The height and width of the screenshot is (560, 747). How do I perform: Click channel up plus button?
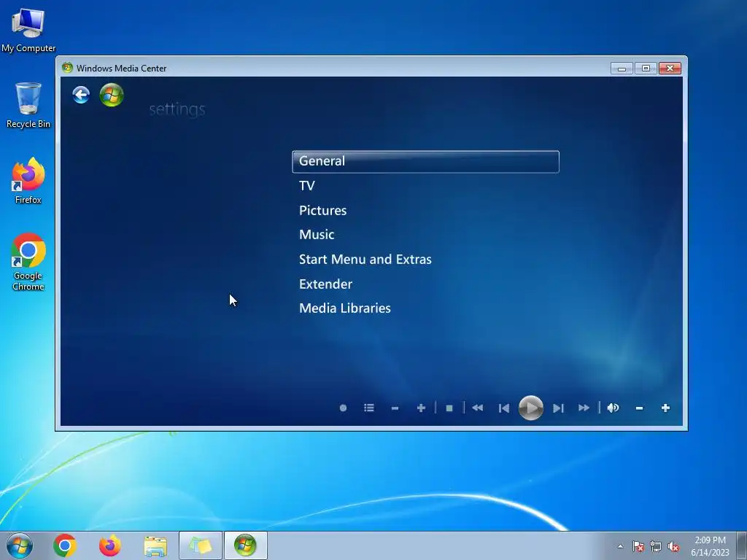click(x=421, y=408)
